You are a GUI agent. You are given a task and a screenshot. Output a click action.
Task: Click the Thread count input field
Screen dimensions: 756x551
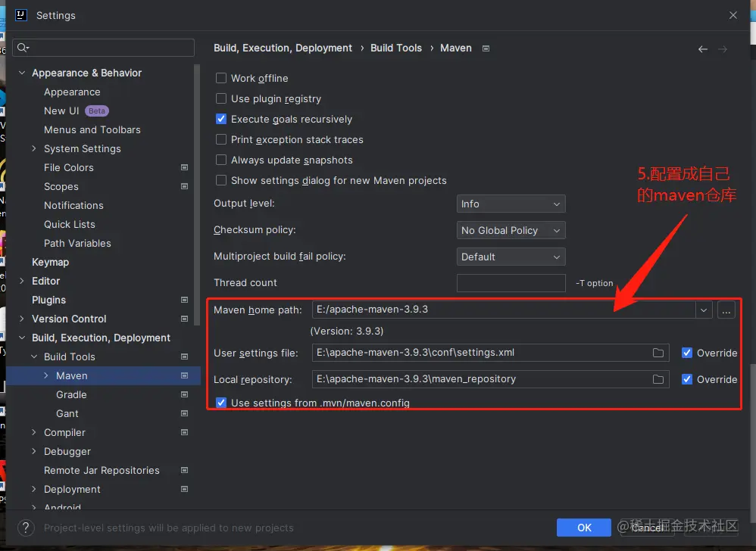pos(511,283)
